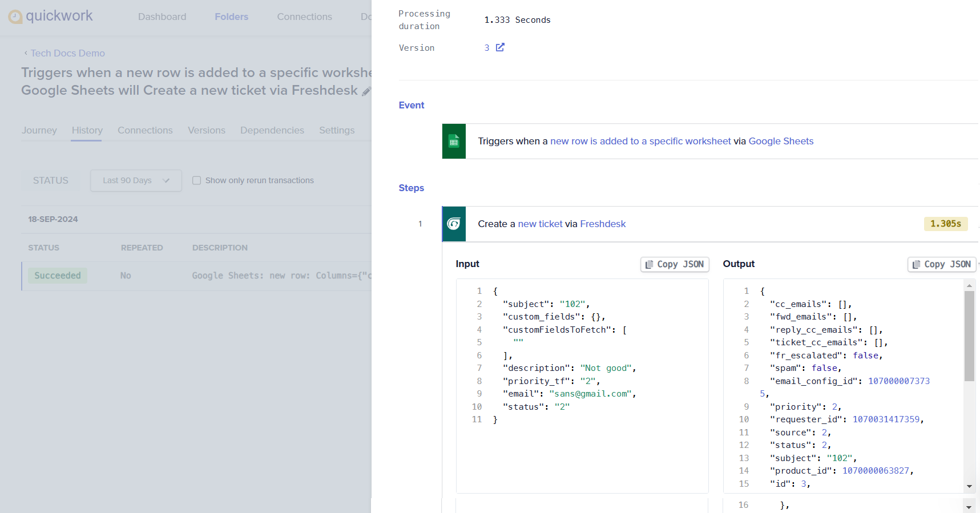
Task: Open the Tech Docs Demo breadcrumb link
Action: tap(68, 53)
